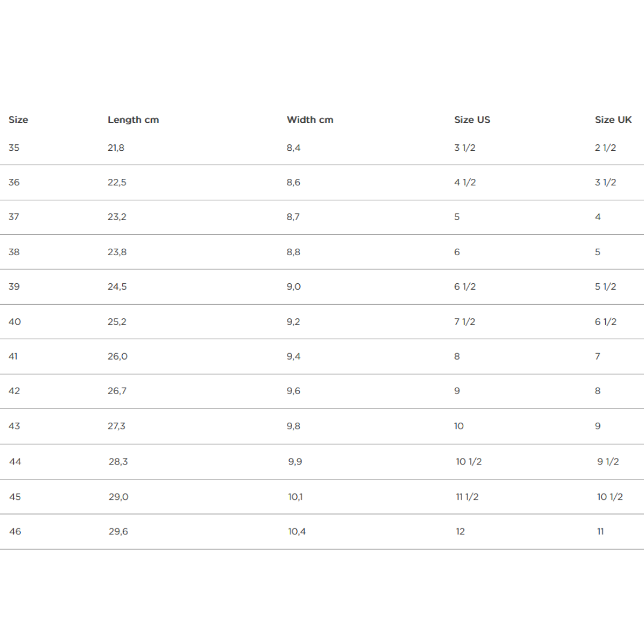This screenshot has height=644, width=644.
Task: Select the size 36 row label
Action: click(14, 182)
